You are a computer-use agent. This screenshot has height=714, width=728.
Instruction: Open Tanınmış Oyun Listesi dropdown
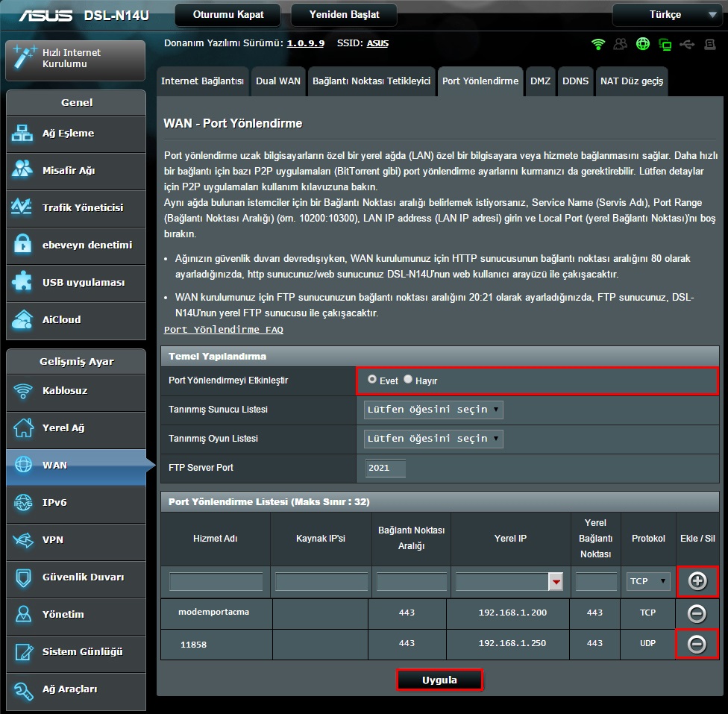click(x=433, y=439)
